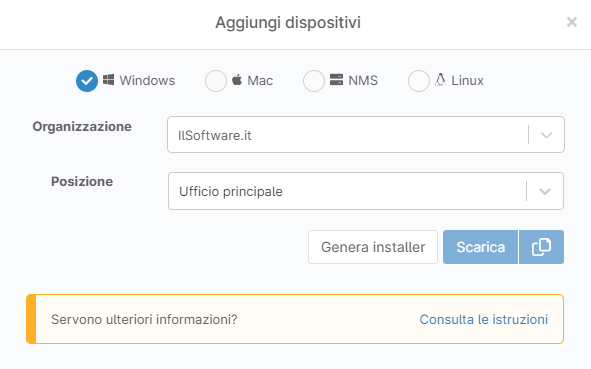Screen dimensions: 591x369
Task: Select the Windows radio button
Action: 87,81
